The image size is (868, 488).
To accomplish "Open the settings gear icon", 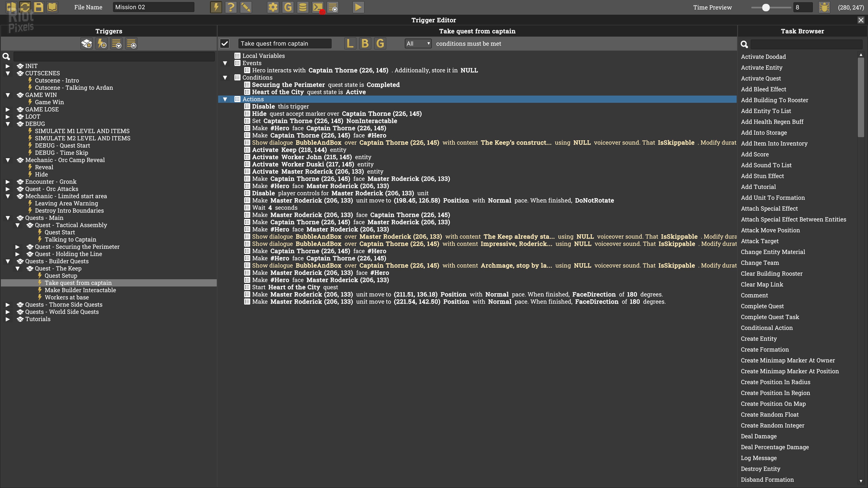I will [x=273, y=7].
